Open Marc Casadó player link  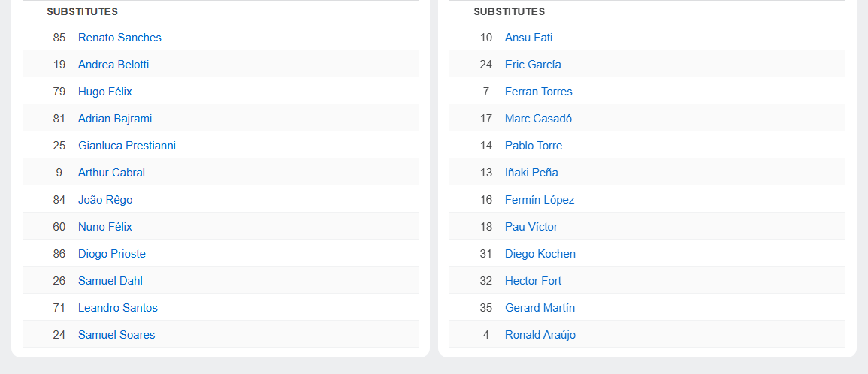538,119
